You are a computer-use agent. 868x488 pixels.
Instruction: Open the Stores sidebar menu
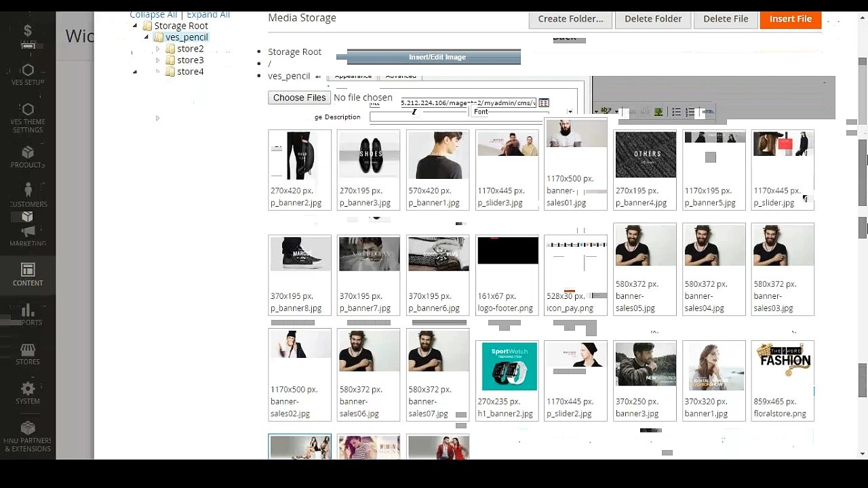coord(28,354)
